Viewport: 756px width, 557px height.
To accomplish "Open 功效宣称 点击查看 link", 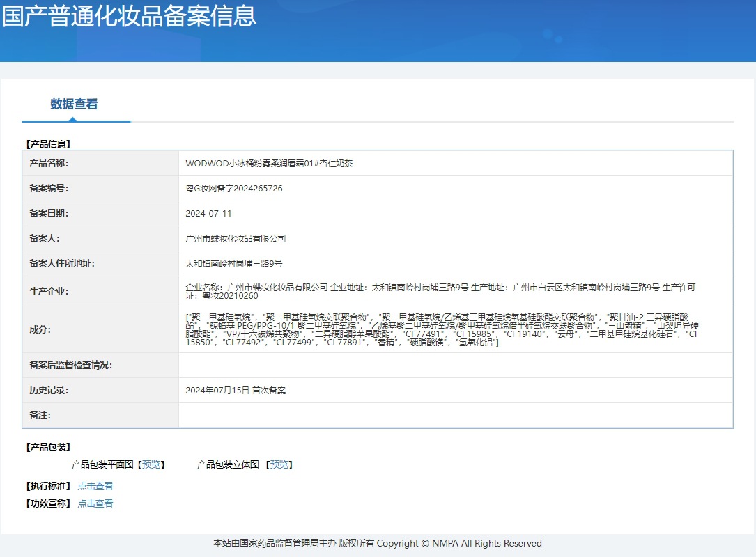I will pyautogui.click(x=95, y=503).
